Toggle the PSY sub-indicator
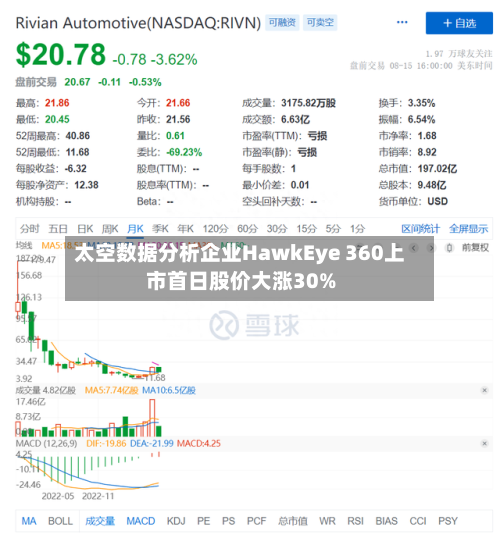Screen dimensions: 500x538 point(448,521)
